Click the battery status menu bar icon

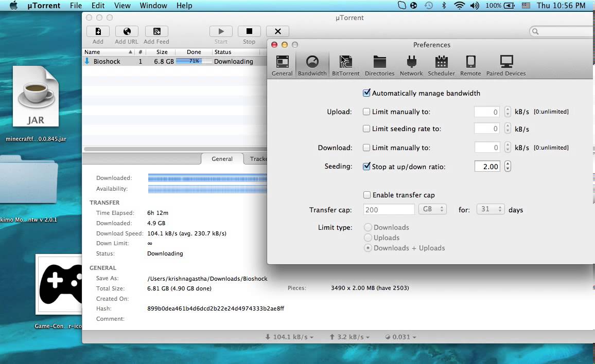[509, 6]
